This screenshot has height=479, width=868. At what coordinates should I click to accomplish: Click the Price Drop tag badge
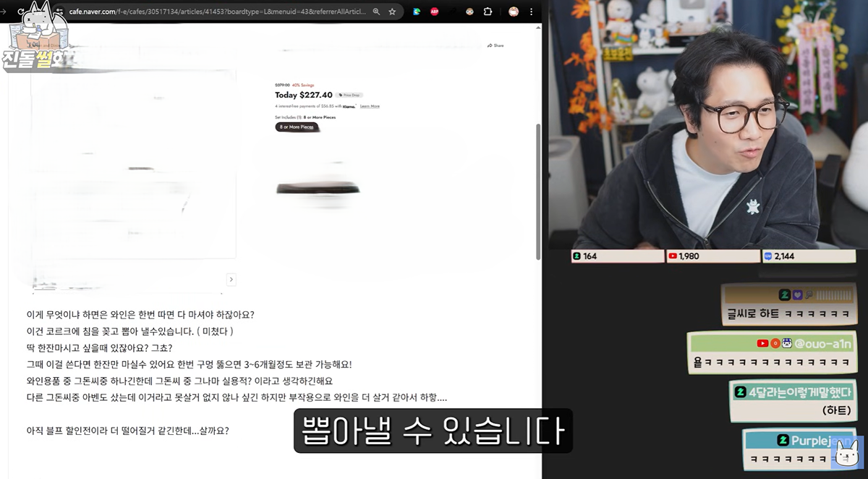[x=349, y=95]
